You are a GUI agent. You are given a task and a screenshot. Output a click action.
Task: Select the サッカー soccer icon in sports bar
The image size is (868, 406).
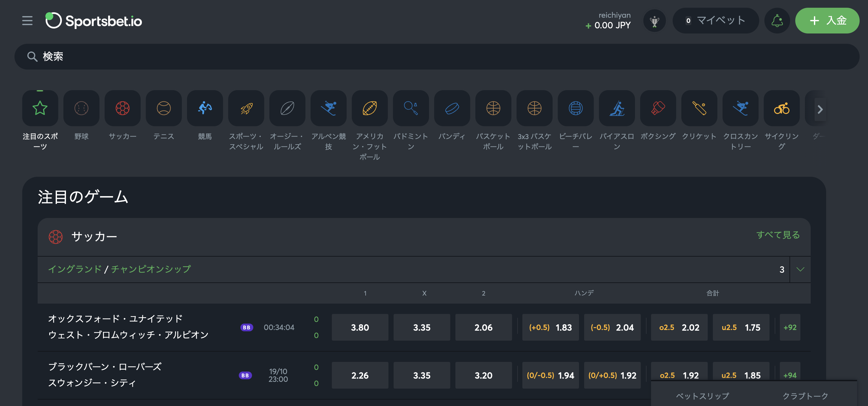pos(123,108)
